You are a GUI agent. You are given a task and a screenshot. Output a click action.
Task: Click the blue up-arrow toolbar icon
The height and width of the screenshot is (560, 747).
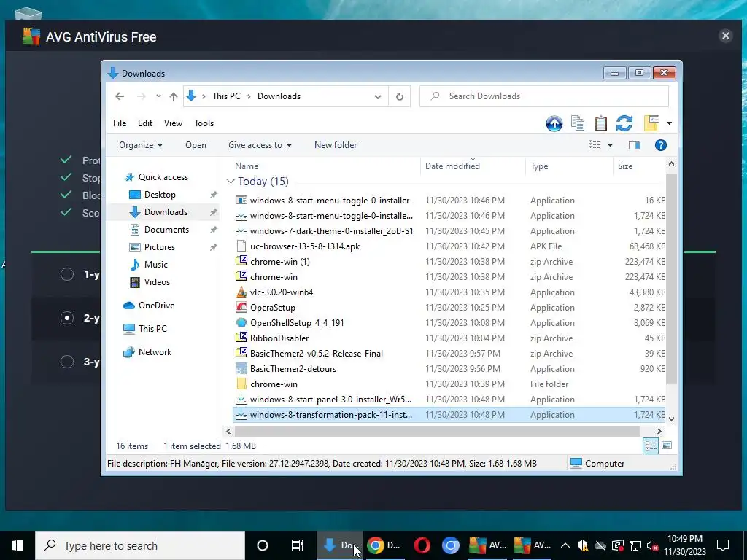pos(554,123)
